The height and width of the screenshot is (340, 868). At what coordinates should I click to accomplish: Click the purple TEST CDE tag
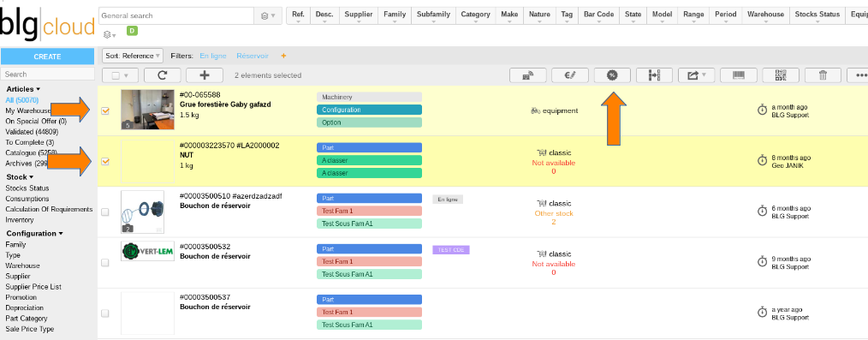point(450,250)
